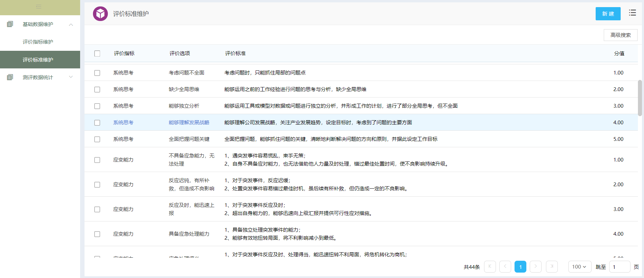Click the 评价选项 column header
Viewport: 644px width, 278px height.
click(x=180, y=54)
